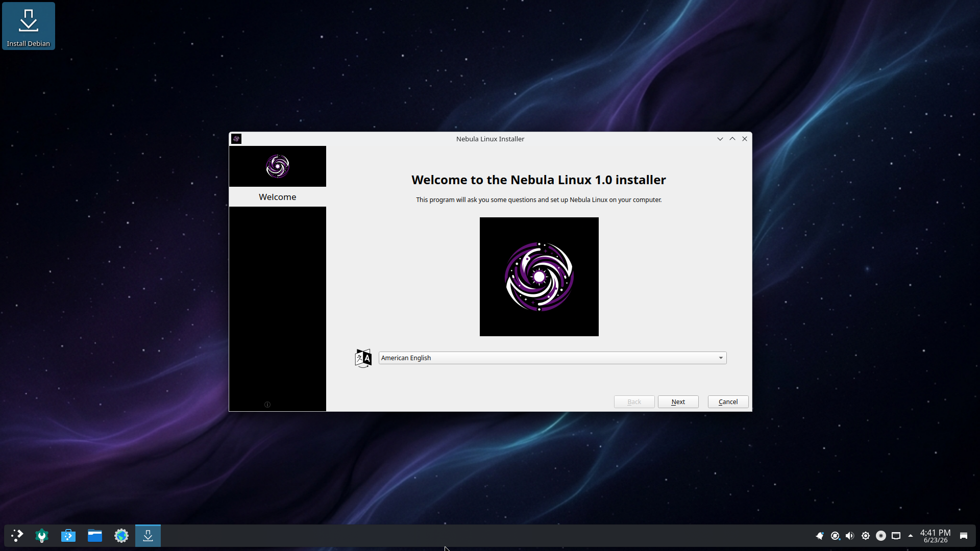Launch the globe-gear web browser icon
980x551 pixels.
pyautogui.click(x=121, y=536)
